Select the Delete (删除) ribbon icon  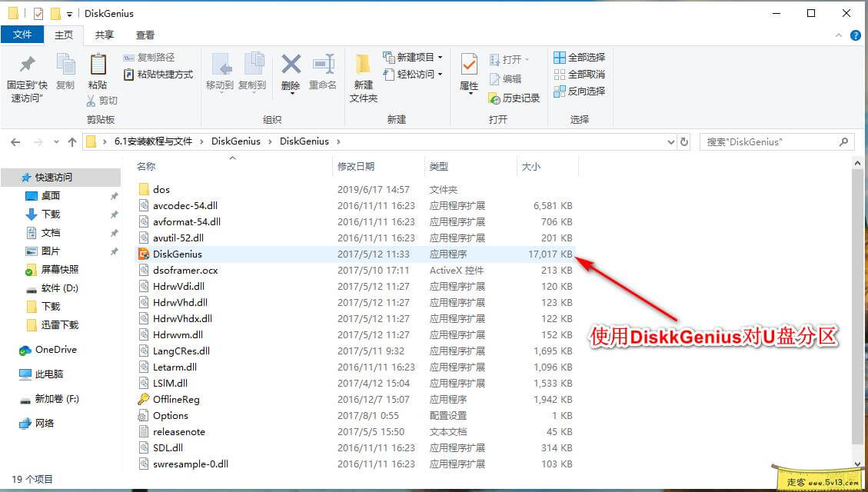291,73
